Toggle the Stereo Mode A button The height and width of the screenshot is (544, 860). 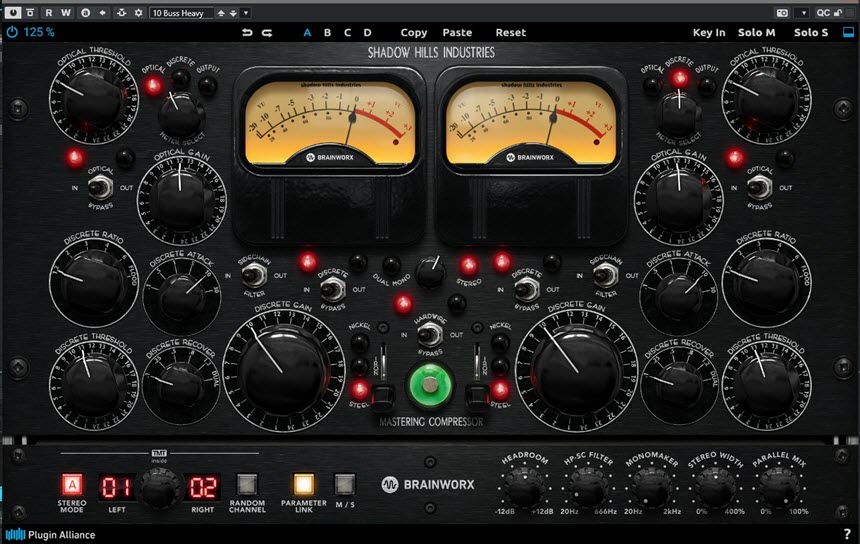click(72, 485)
